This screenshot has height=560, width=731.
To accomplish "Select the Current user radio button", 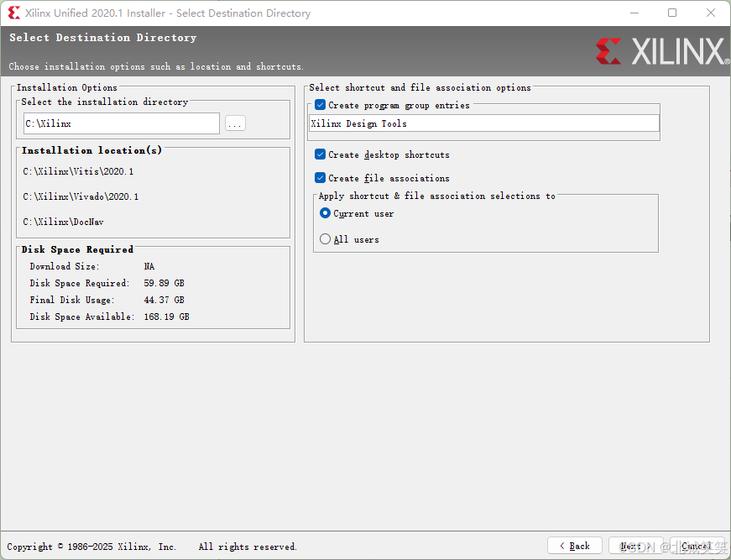I will tap(325, 213).
